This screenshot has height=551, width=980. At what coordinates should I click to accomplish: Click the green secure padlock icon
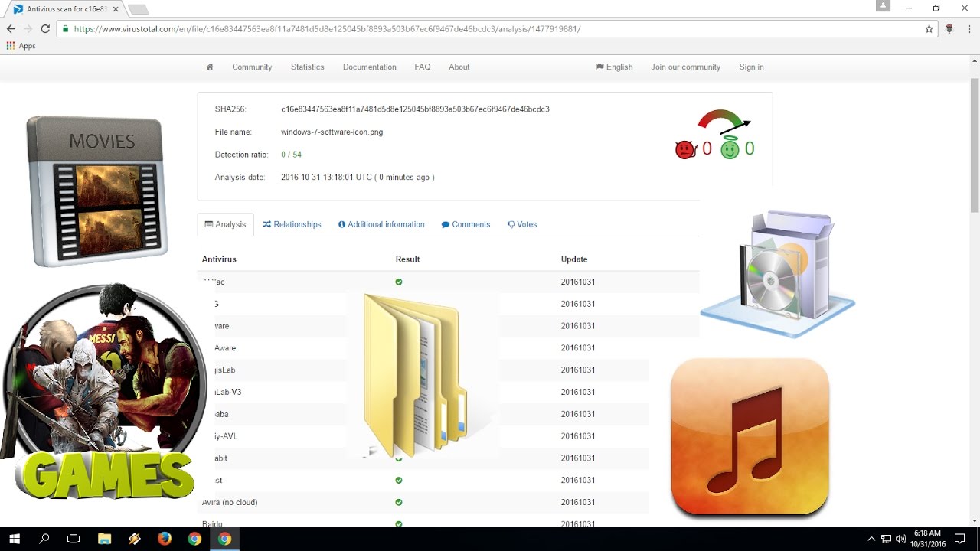tap(65, 29)
